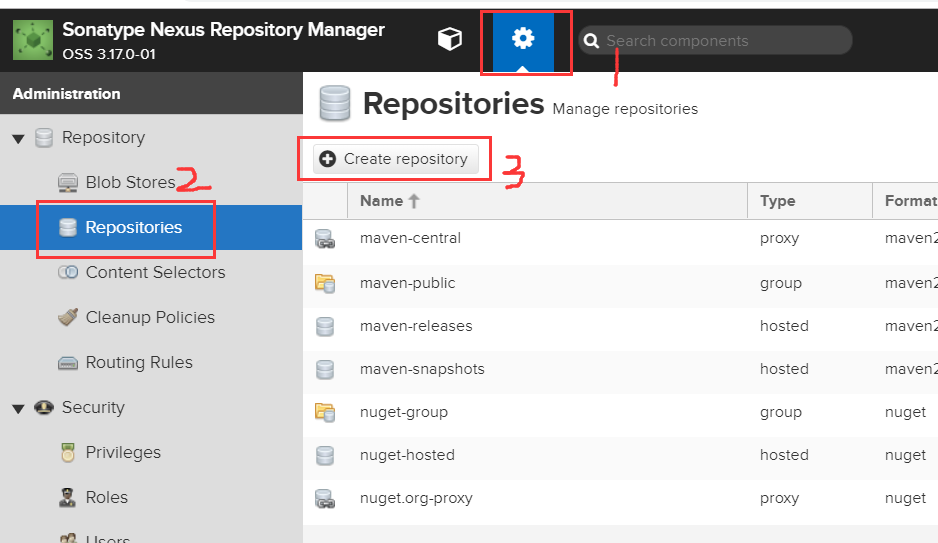
Task: Click the Blob Stores drive icon
Action: tap(68, 182)
